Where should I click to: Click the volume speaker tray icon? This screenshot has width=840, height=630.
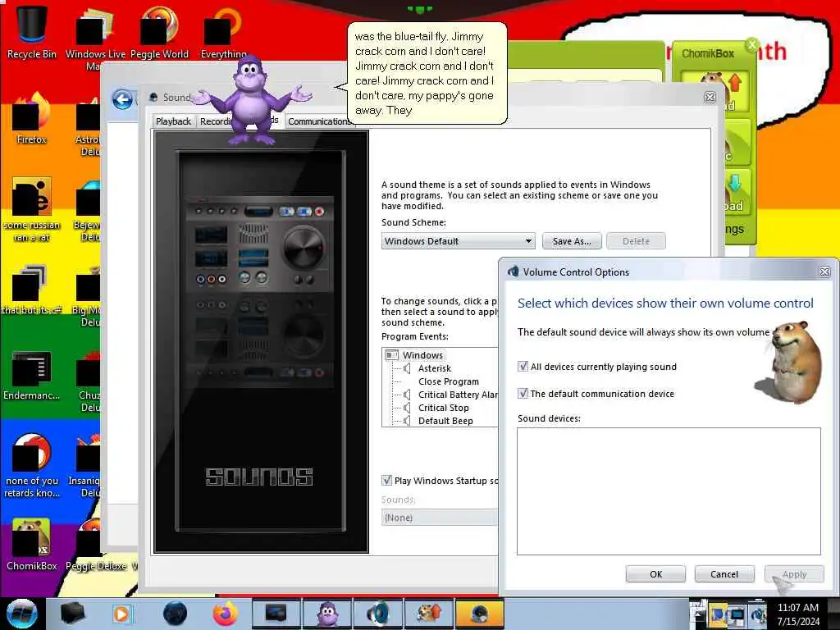click(757, 615)
